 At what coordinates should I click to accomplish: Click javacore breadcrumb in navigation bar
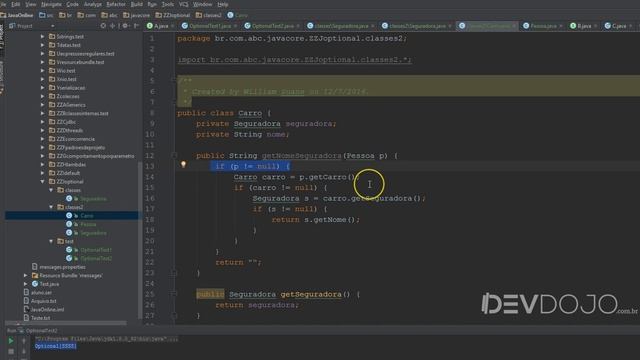[x=136, y=15]
